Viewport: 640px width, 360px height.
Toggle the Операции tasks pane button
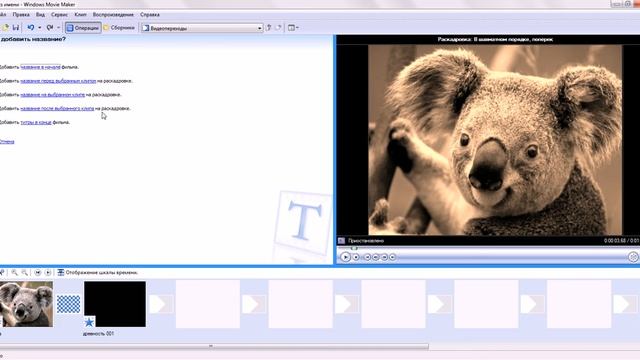[x=83, y=28]
